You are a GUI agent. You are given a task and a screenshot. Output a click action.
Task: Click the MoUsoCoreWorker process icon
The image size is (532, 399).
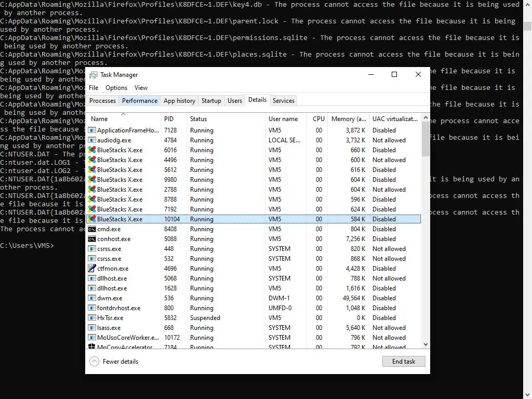point(91,337)
